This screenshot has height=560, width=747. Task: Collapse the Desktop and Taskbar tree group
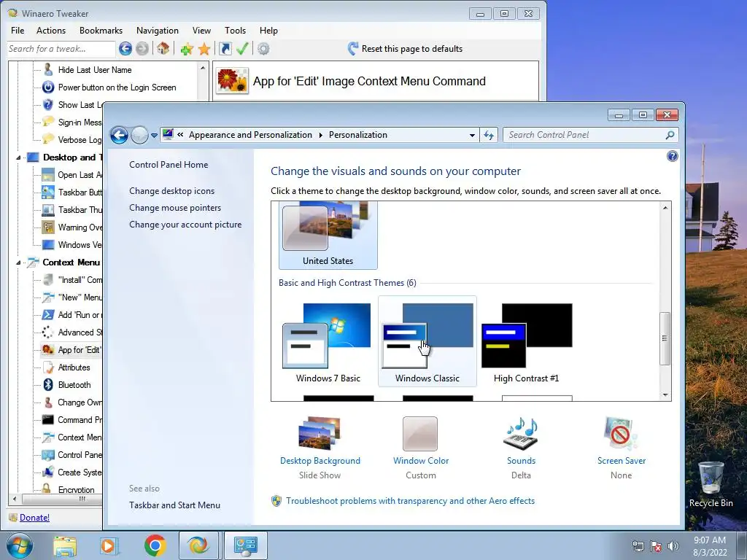pyautogui.click(x=18, y=157)
